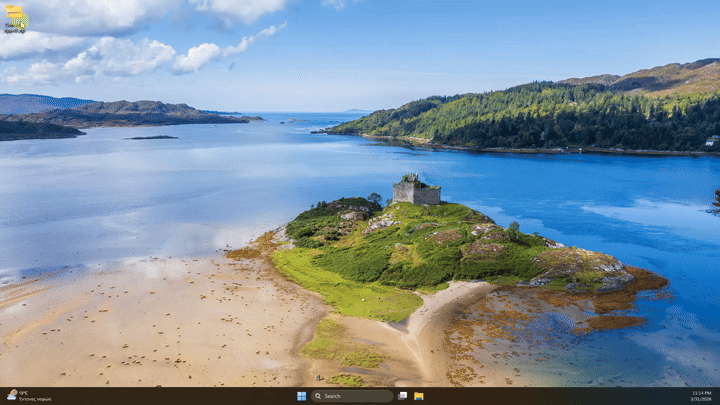The height and width of the screenshot is (405, 720).
Task: Click the magnifier icon in taskbar search
Action: tap(318, 396)
